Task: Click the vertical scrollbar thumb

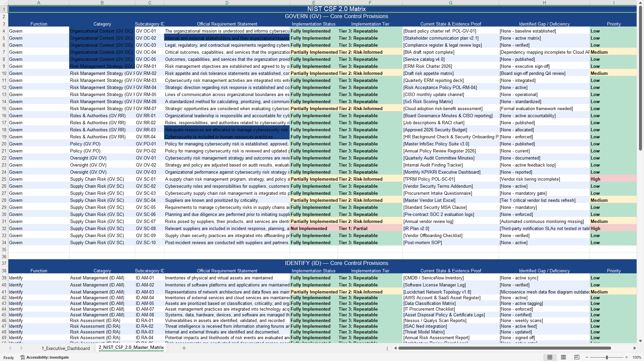Action: click(641, 78)
